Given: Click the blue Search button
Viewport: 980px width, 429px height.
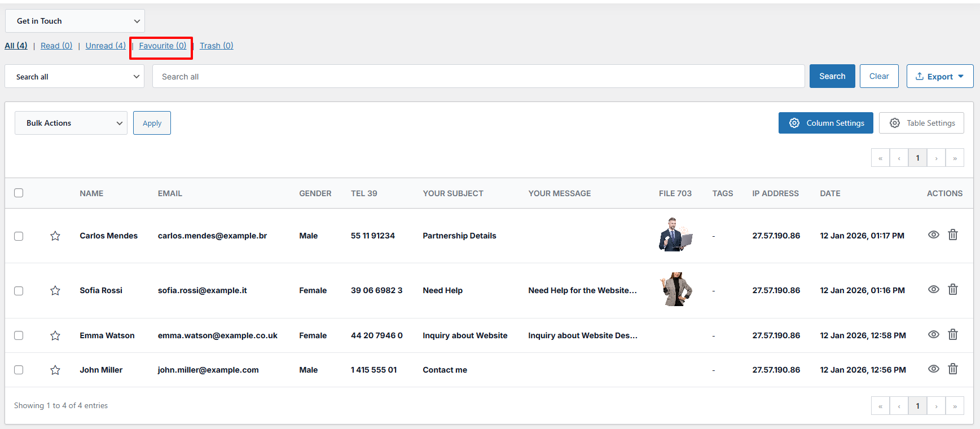Looking at the screenshot, I should click(832, 76).
